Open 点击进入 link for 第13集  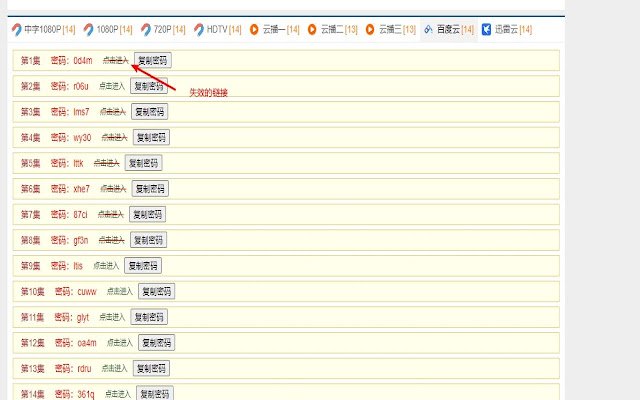(x=114, y=369)
